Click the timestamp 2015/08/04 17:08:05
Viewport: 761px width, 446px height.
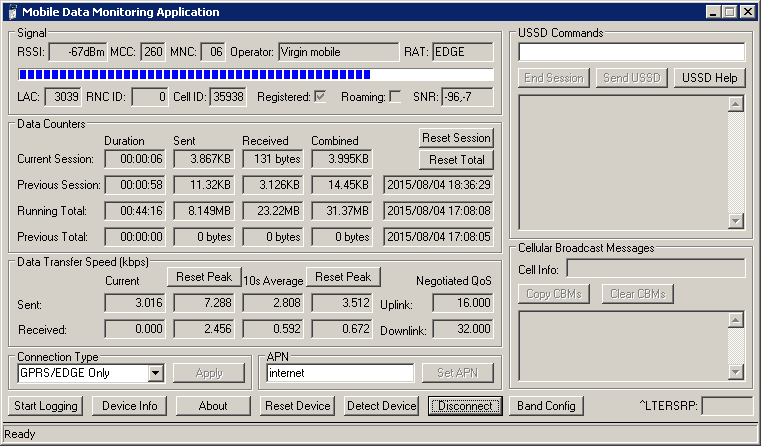click(438, 237)
